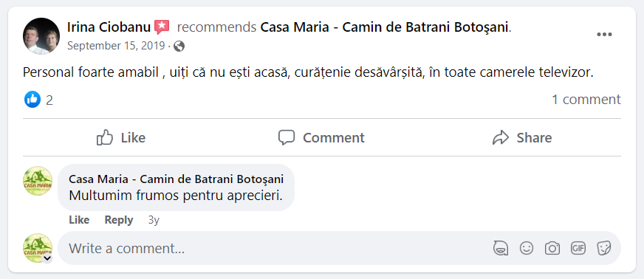Viewport: 644px width, 279px height.
Task: Click the public globe privacy icon
Action: tap(179, 46)
